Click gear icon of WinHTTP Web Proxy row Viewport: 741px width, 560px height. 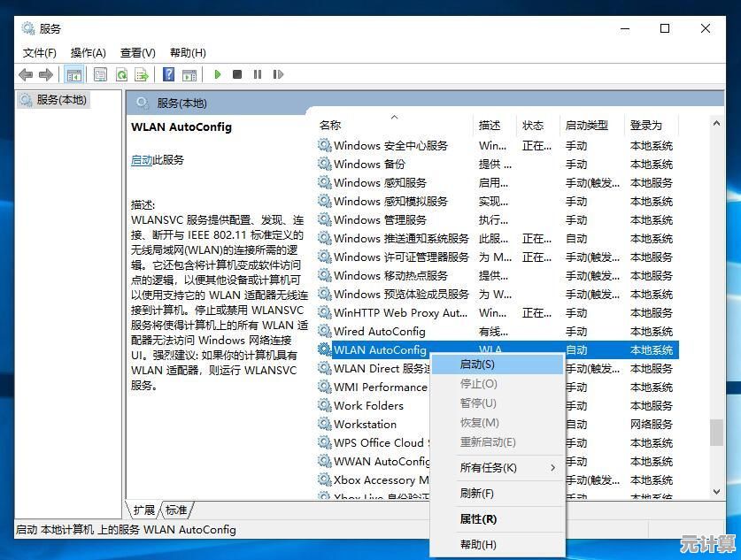tap(324, 312)
